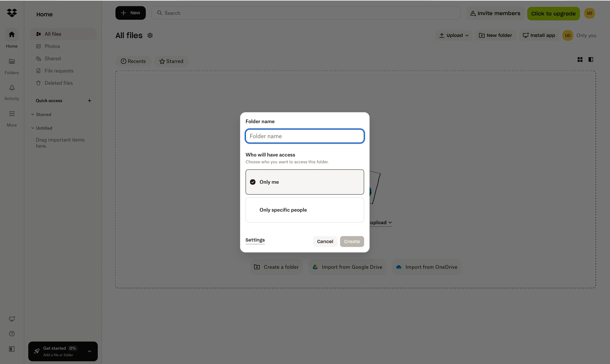Expand the Untitled section chevron
This screenshot has width=610, height=364.
pos(33,128)
